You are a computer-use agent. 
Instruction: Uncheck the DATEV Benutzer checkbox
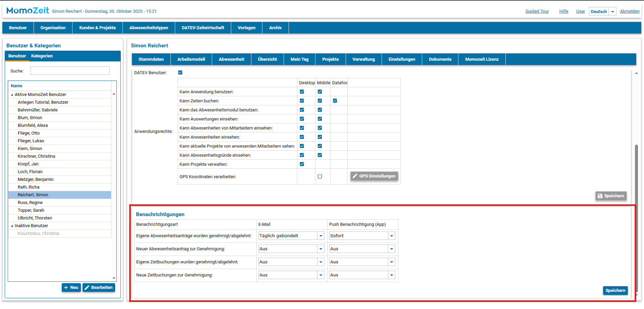click(x=180, y=72)
